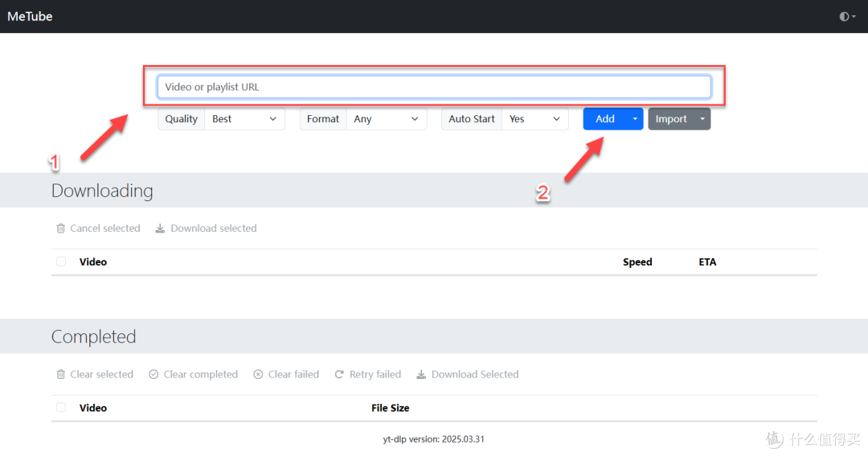Click the Clear failed label
Image resolution: width=868 pixels, height=457 pixels.
click(294, 374)
